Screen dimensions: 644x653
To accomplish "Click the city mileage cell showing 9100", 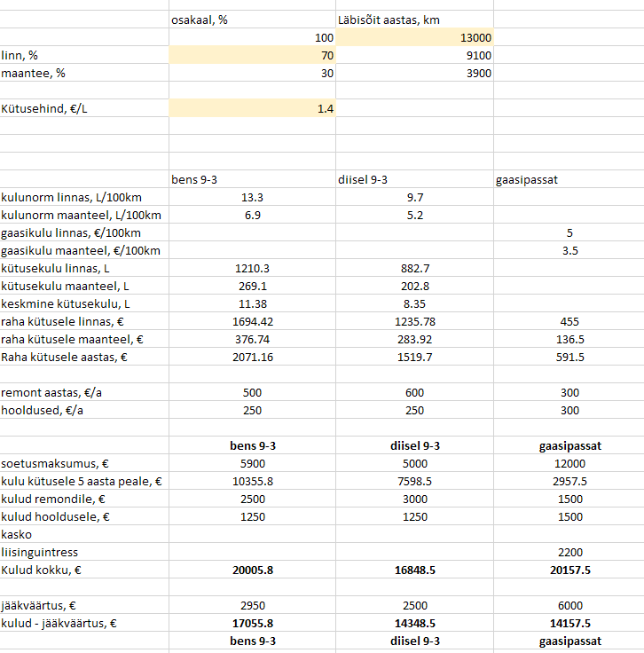I will coord(414,56).
